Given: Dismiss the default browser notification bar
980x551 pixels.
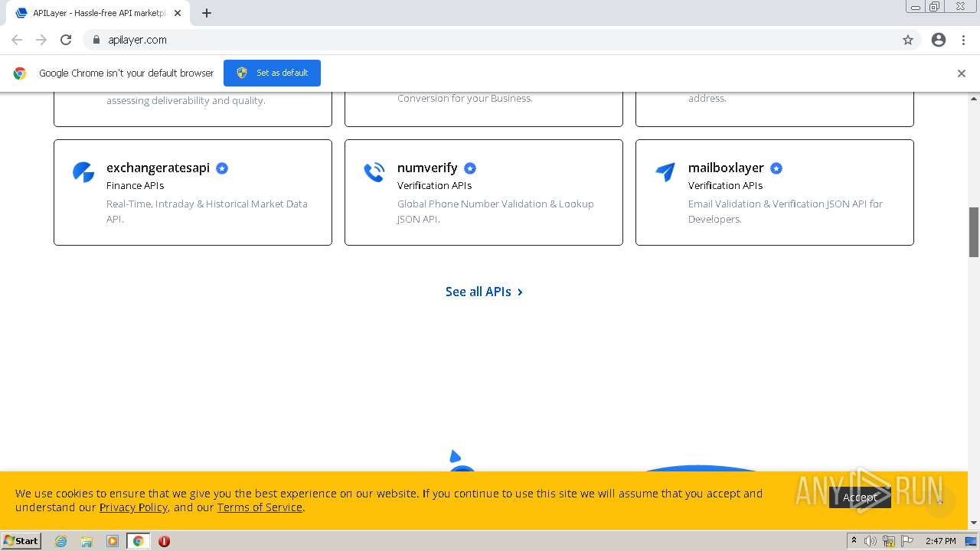Looking at the screenshot, I should click(962, 73).
